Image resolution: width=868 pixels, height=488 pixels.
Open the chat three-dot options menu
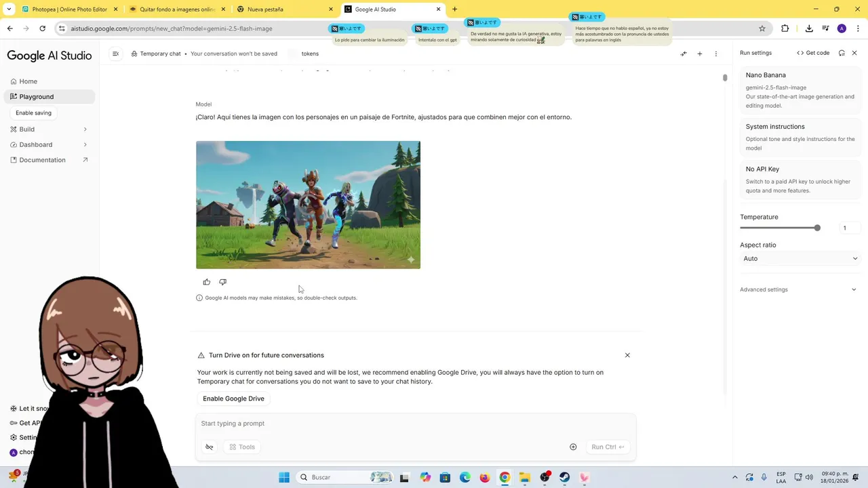[x=716, y=54]
